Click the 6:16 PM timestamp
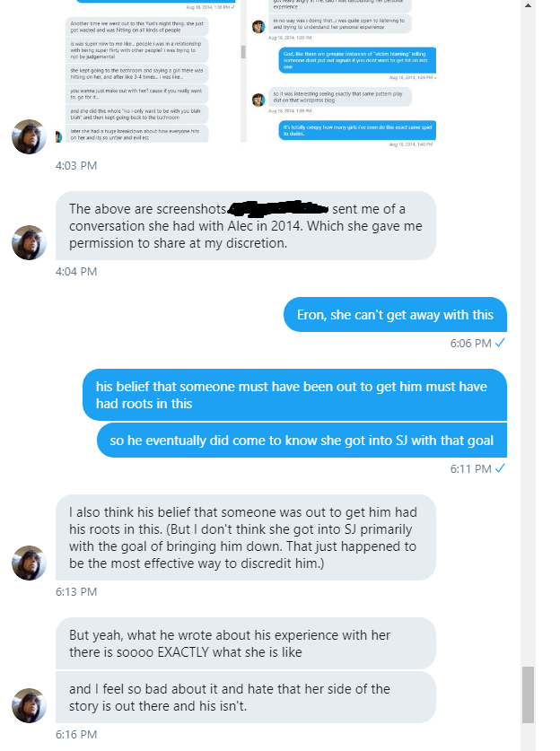This screenshot has height=751, width=560. tap(76, 735)
